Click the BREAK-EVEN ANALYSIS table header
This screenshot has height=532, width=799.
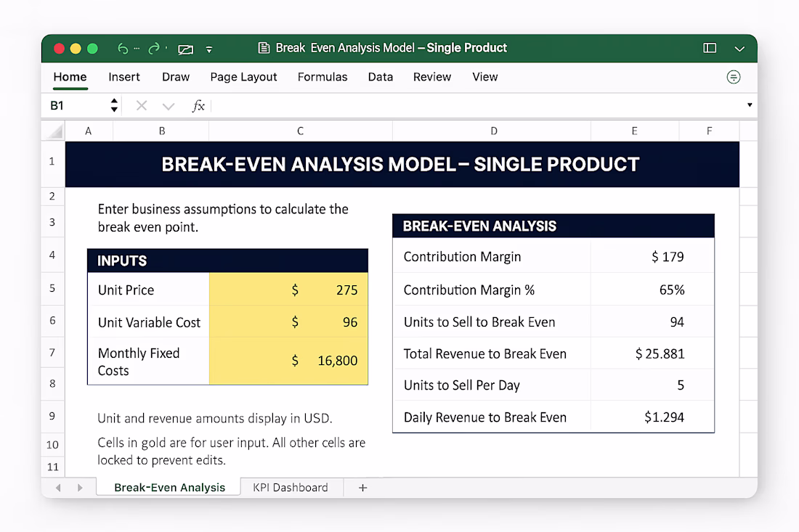(x=553, y=226)
